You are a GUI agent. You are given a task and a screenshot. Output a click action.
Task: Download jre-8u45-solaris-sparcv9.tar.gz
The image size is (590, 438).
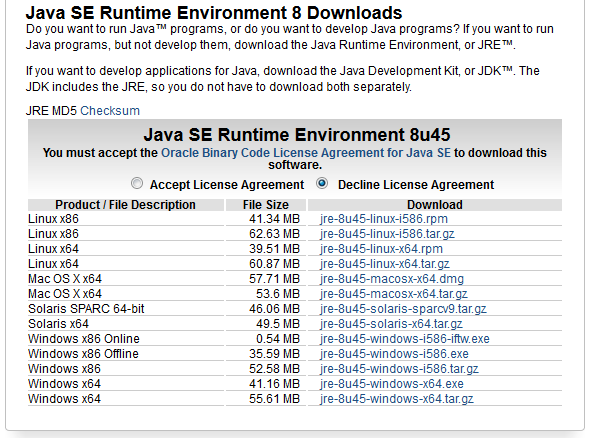pyautogui.click(x=403, y=309)
